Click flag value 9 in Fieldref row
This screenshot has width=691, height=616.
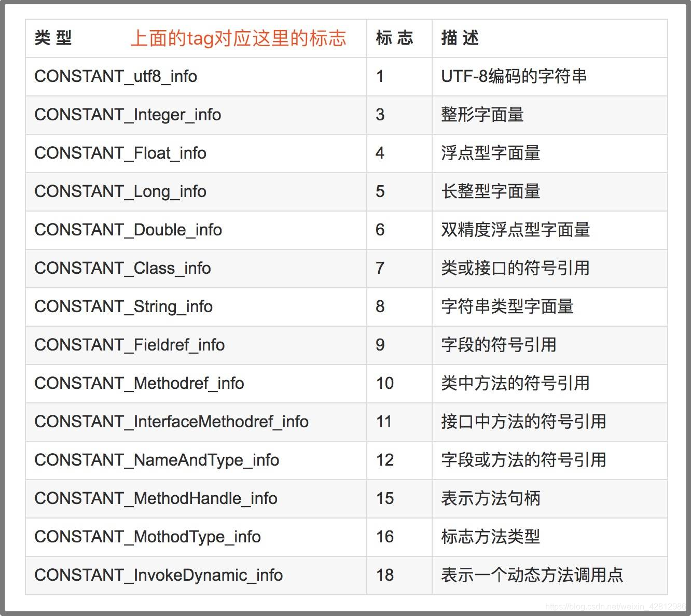point(380,345)
